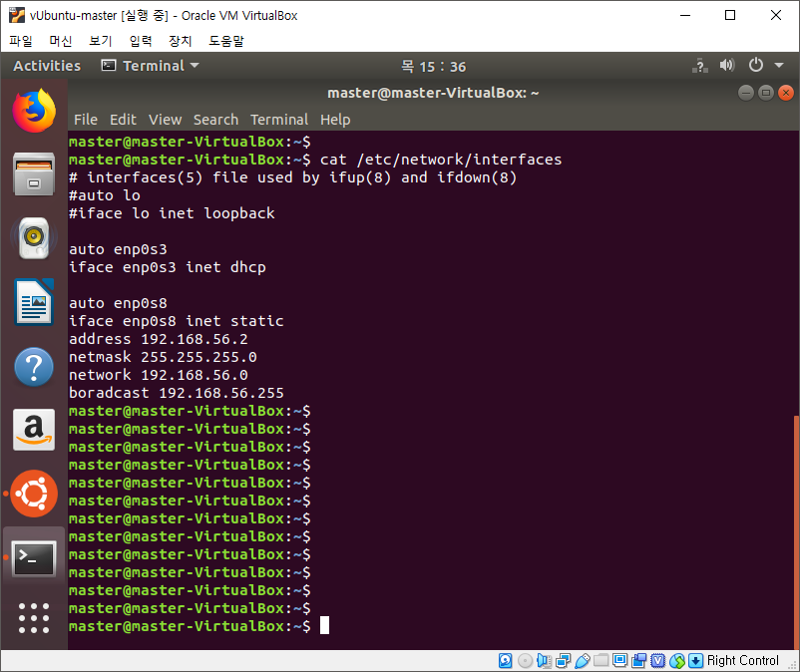Open the Files manager dock icon
Image resolution: width=800 pixels, height=672 pixels.
(34, 174)
